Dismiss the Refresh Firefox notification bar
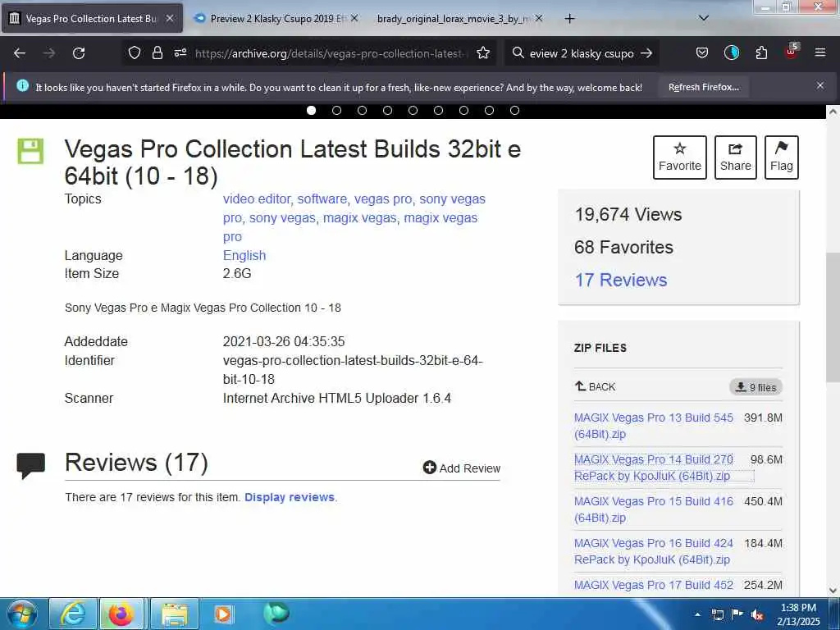 point(820,85)
